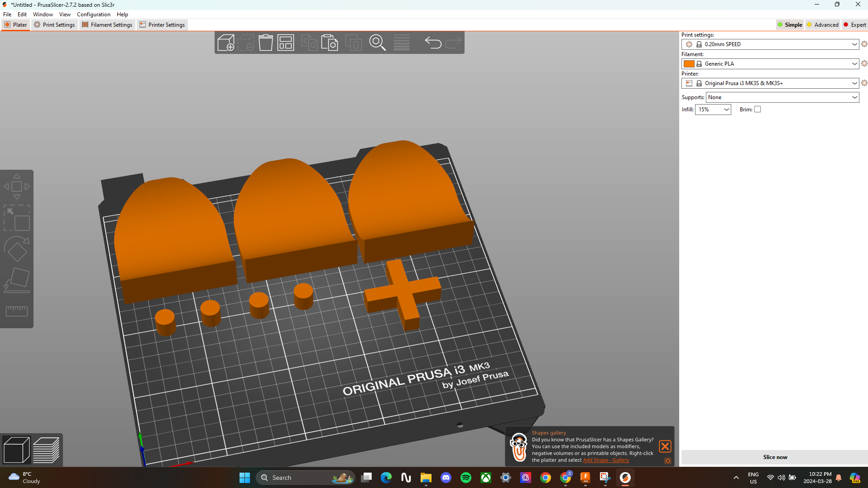The height and width of the screenshot is (488, 868).
Task: Switch to sliced layers preview view
Action: pos(46,450)
